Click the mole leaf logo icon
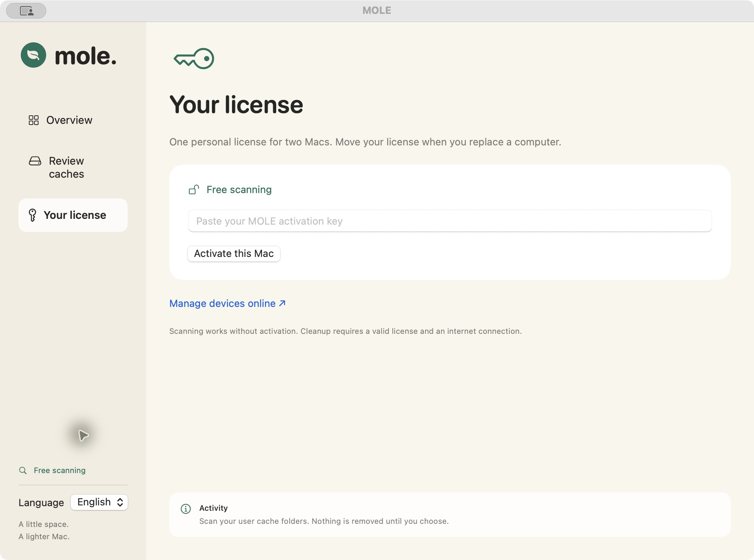754x560 pixels. point(33,55)
